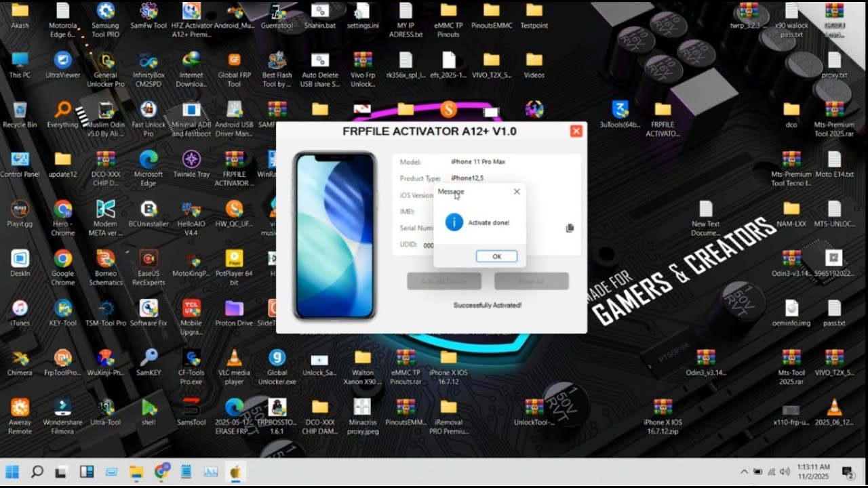The width and height of the screenshot is (868, 488).
Task: Select the Everything search desktop icon
Action: pyautogui.click(x=62, y=115)
